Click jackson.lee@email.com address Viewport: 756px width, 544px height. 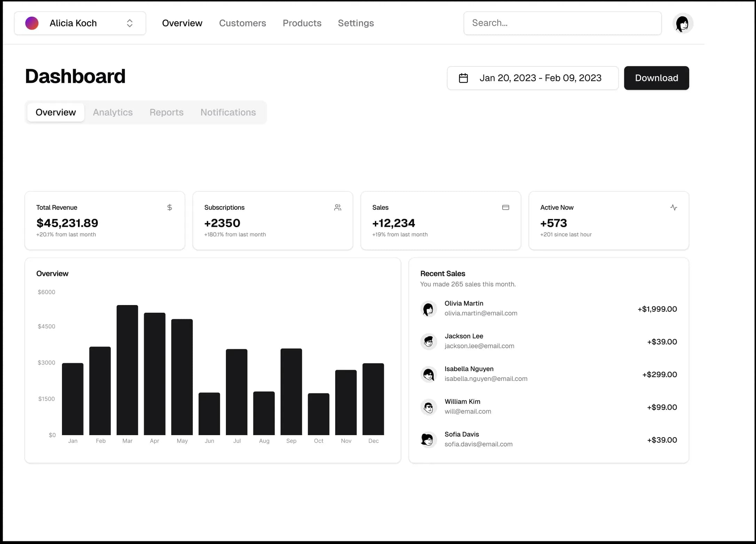479,346
